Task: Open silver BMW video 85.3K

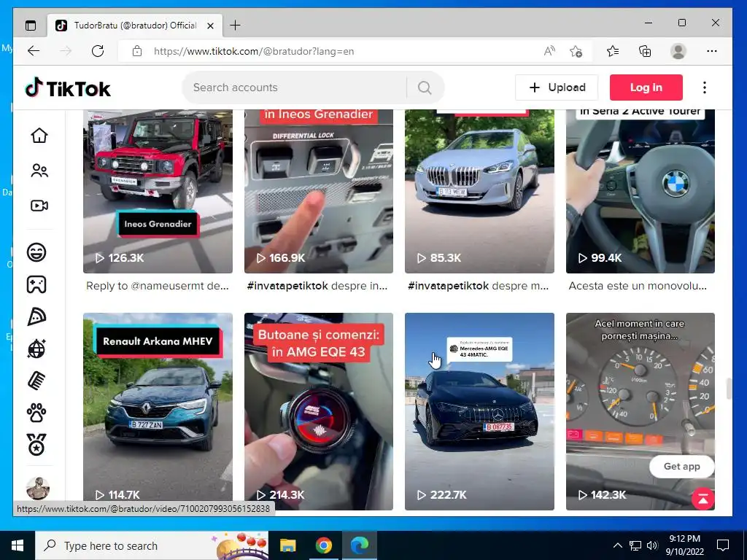Action: 479,192
